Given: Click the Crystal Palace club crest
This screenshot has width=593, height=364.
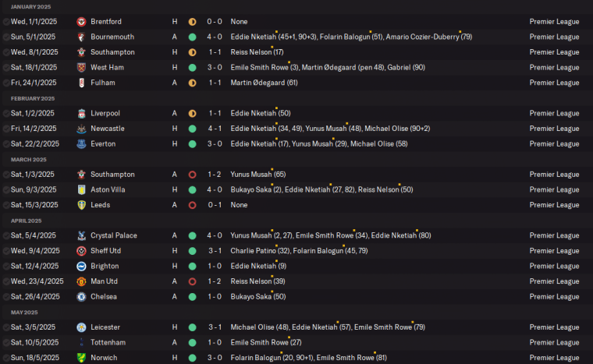Looking at the screenshot, I should tap(82, 235).
